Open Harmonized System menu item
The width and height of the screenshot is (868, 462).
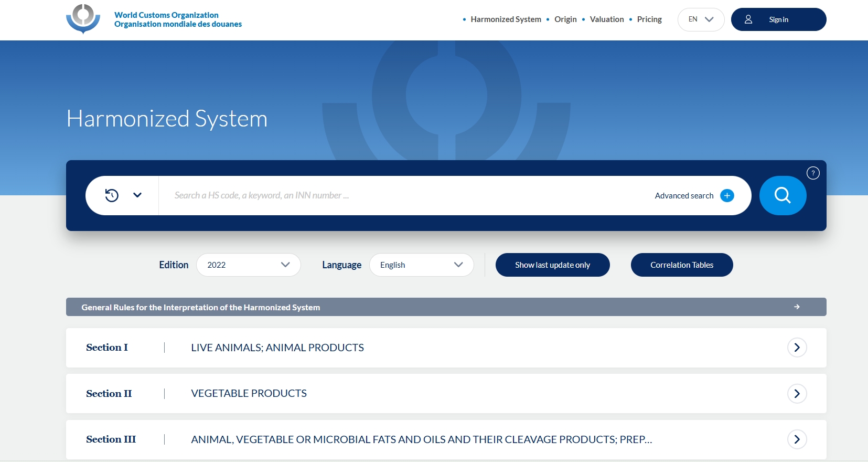tap(506, 19)
